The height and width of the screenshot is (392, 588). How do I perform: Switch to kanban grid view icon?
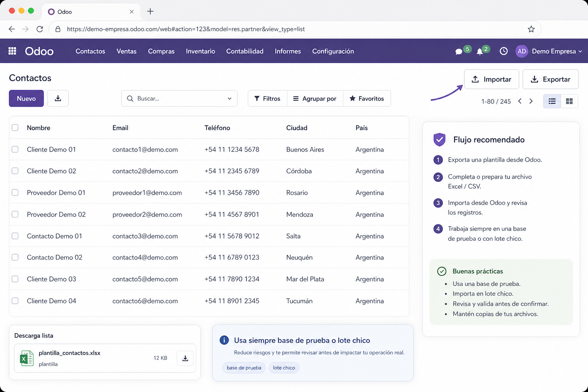click(569, 101)
